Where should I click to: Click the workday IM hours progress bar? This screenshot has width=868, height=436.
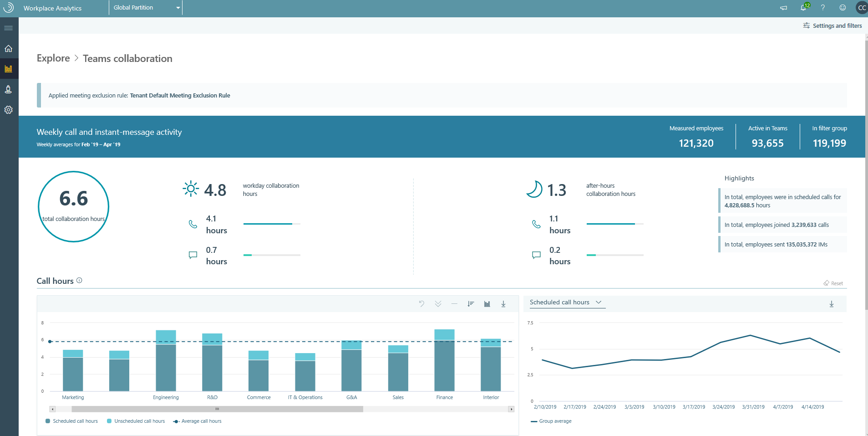[x=272, y=255]
